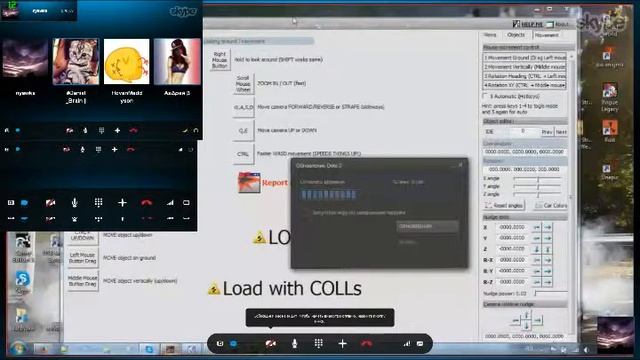Image resolution: width=640 pixels, height=360 pixels.
Task: Show call quality info in the floating bar under the tooltip
Action: pos(406,344)
